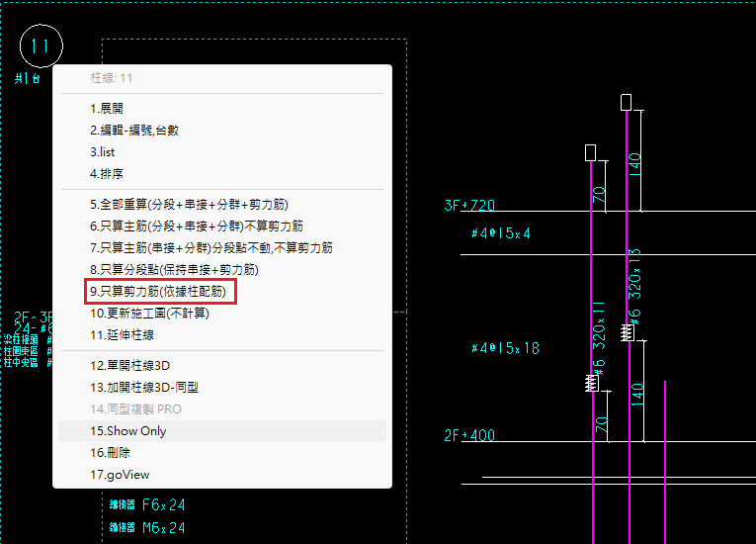Click the 柱中央區 annotation text
Image resolution: width=756 pixels, height=544 pixels.
coord(21,362)
